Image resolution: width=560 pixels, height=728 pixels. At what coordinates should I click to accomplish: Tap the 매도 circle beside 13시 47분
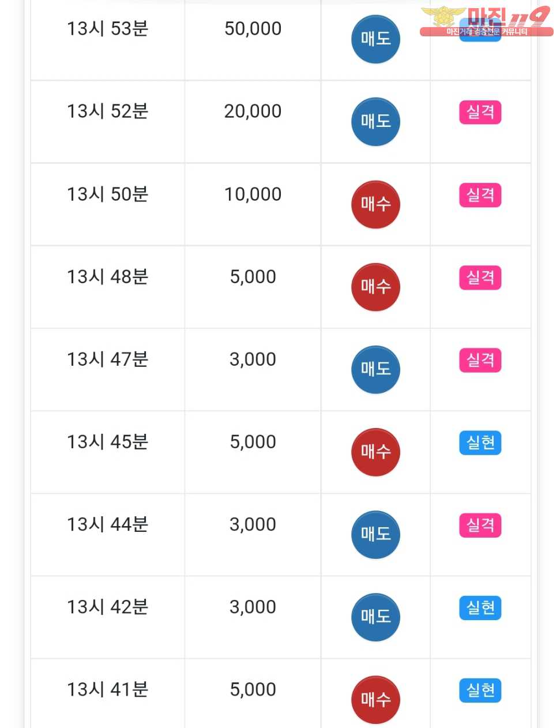(375, 369)
